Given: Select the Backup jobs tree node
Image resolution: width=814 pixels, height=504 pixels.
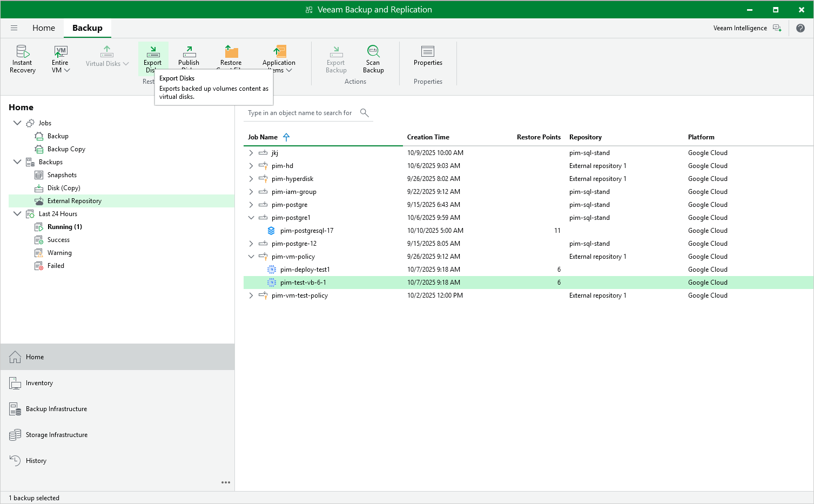Looking at the screenshot, I should [x=58, y=136].
